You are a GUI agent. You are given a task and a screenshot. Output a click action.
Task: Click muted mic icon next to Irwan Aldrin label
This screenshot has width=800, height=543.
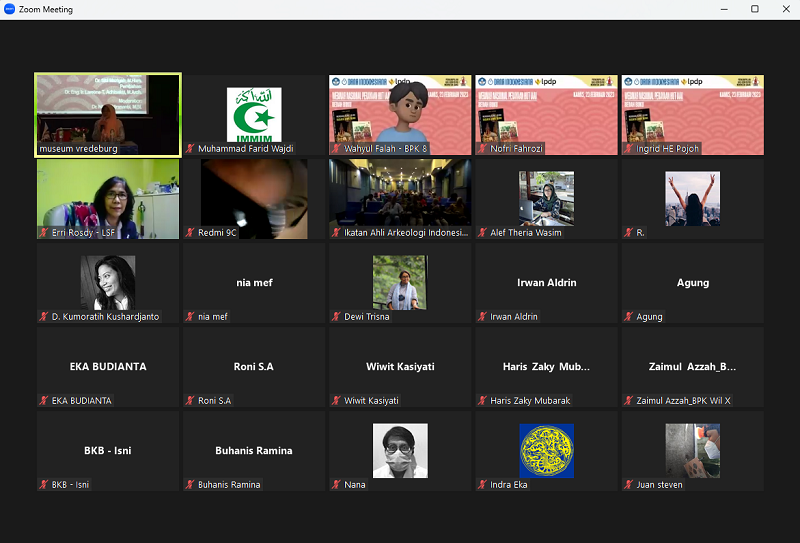click(483, 316)
